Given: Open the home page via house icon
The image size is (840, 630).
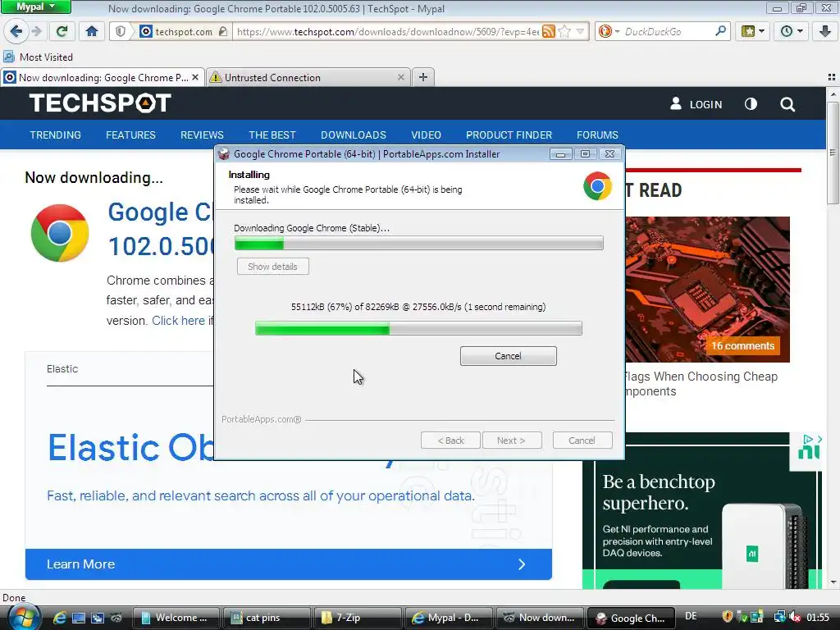Looking at the screenshot, I should point(92,31).
